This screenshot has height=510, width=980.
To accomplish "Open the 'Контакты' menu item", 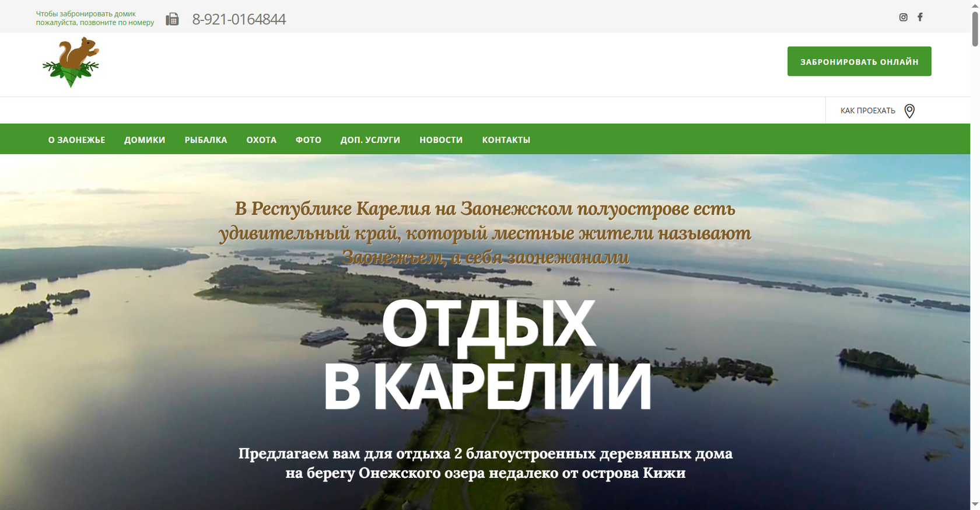I will tap(506, 140).
